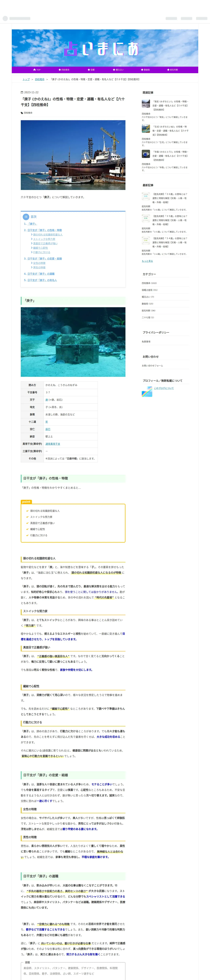Open TOC sub-item ストイックな努力家
The height and width of the screenshot is (980, 210).
pos(44,239)
